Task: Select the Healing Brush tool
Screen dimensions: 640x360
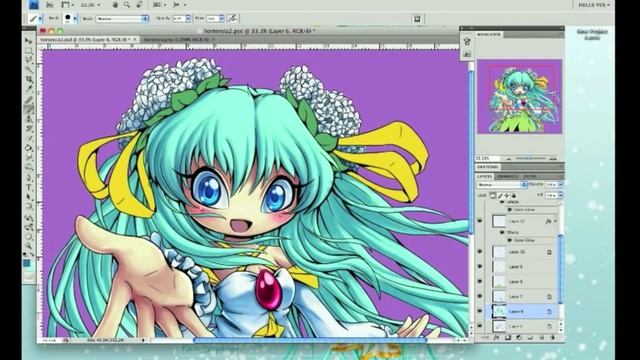Action: point(29,100)
